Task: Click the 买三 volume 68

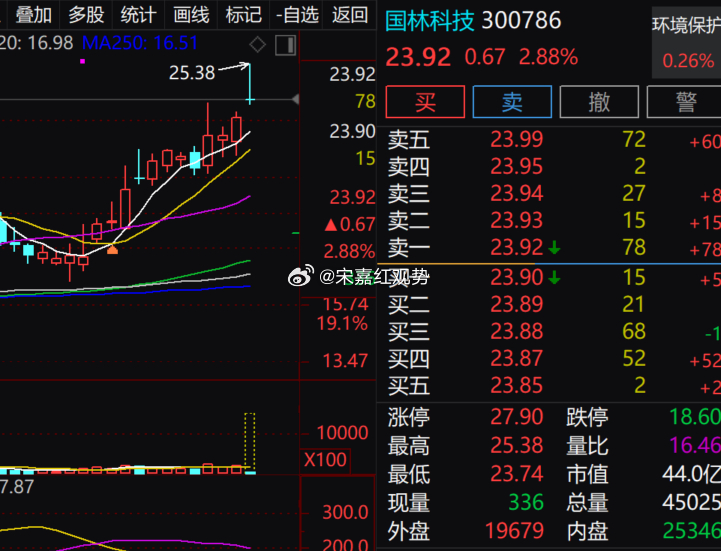Action: tap(634, 332)
